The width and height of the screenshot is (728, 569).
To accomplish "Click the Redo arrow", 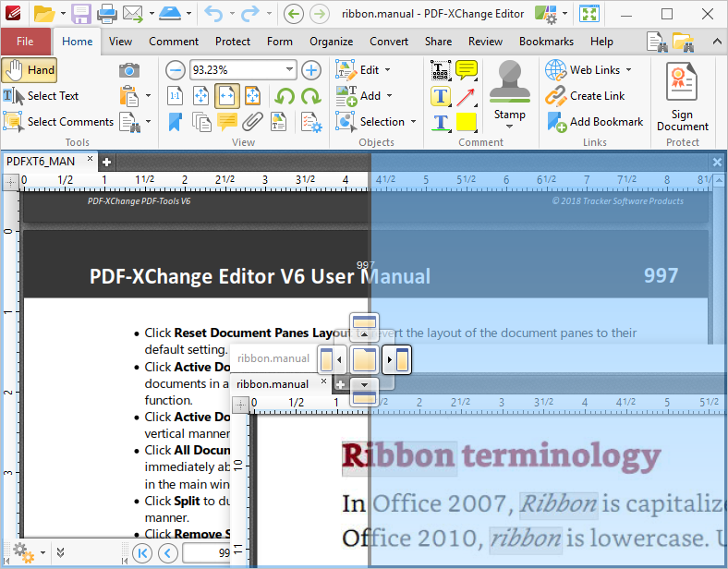I will (250, 14).
